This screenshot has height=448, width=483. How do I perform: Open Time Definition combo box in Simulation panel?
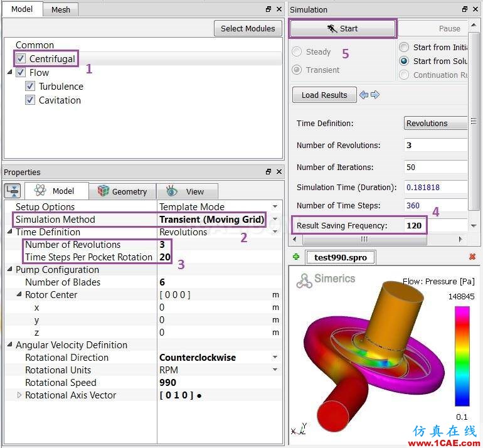(x=435, y=123)
